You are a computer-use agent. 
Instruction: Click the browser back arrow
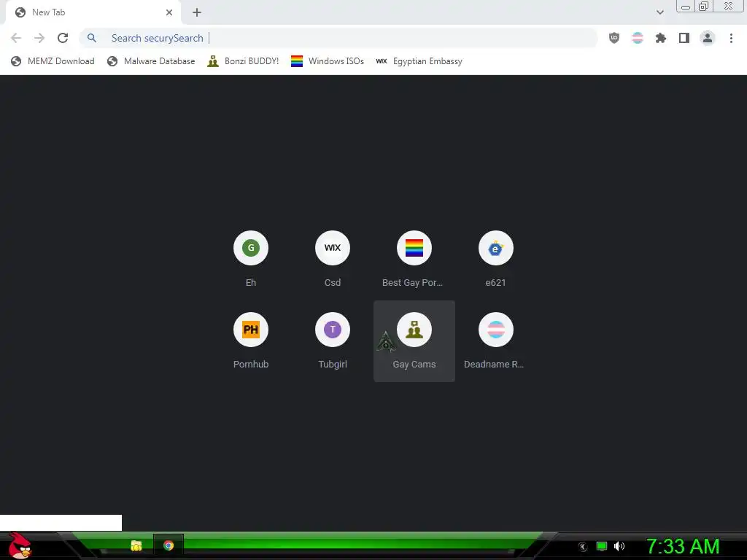[16, 38]
